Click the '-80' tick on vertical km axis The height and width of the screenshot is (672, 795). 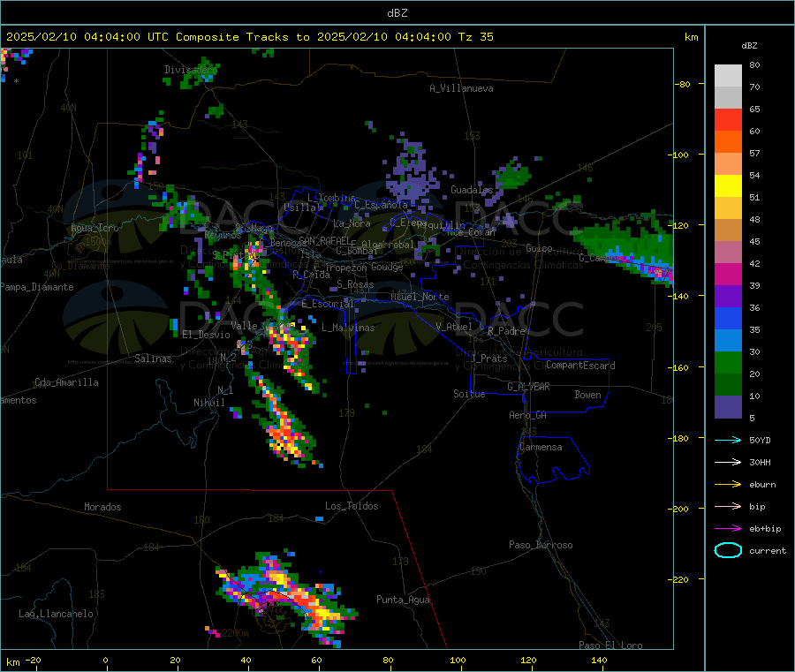tap(682, 84)
